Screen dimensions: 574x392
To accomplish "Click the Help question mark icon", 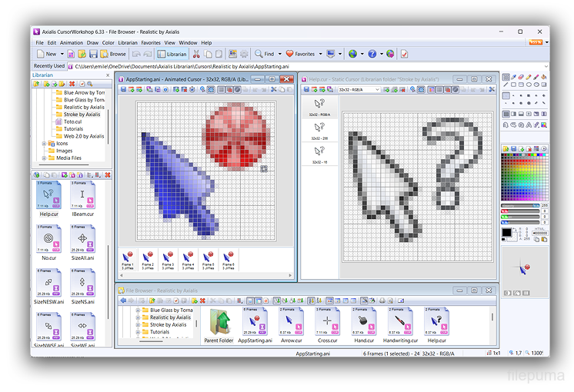I will [372, 55].
